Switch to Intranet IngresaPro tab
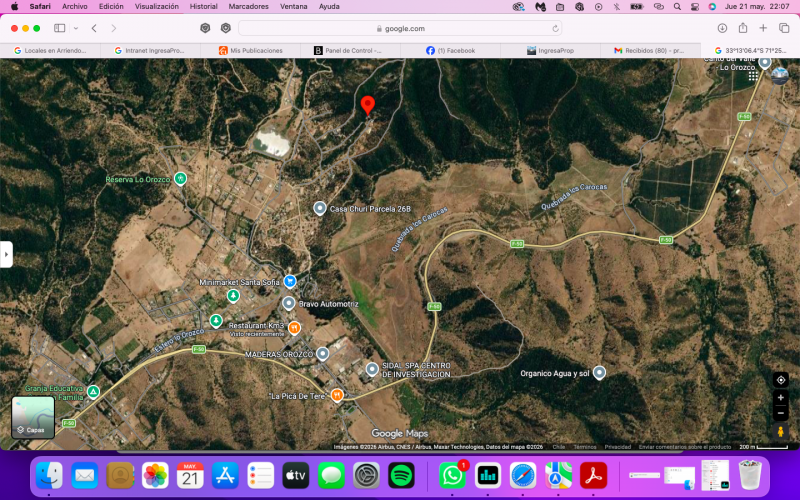 [150, 51]
